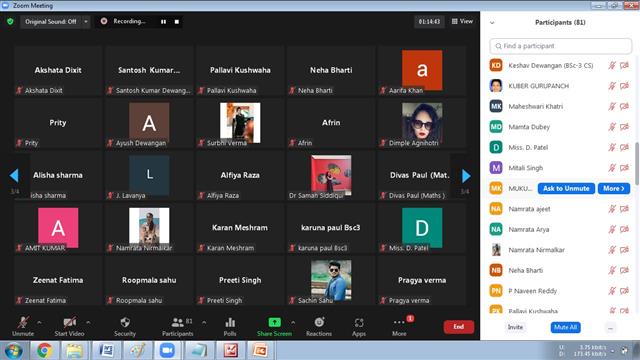Click Ask to Unmute button

(x=566, y=189)
